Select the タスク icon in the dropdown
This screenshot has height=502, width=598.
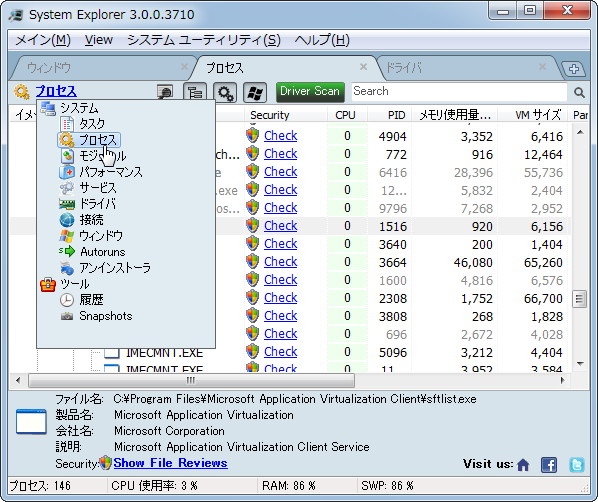tap(67, 124)
